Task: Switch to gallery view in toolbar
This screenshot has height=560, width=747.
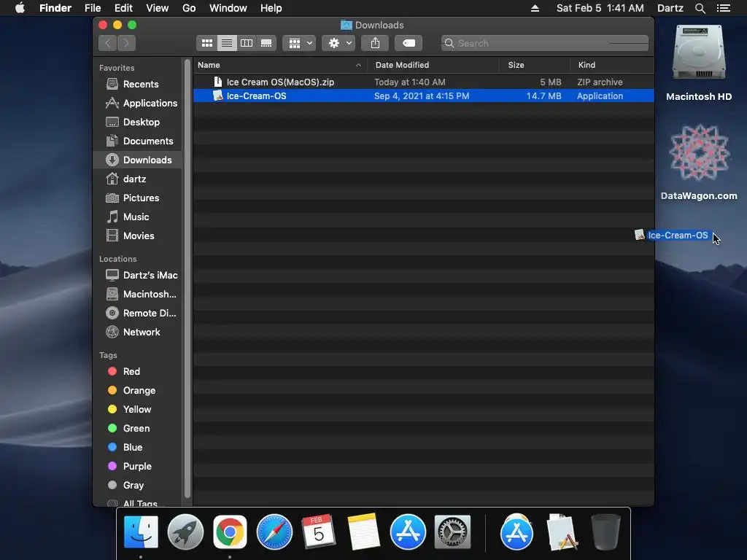Action: pyautogui.click(x=266, y=43)
